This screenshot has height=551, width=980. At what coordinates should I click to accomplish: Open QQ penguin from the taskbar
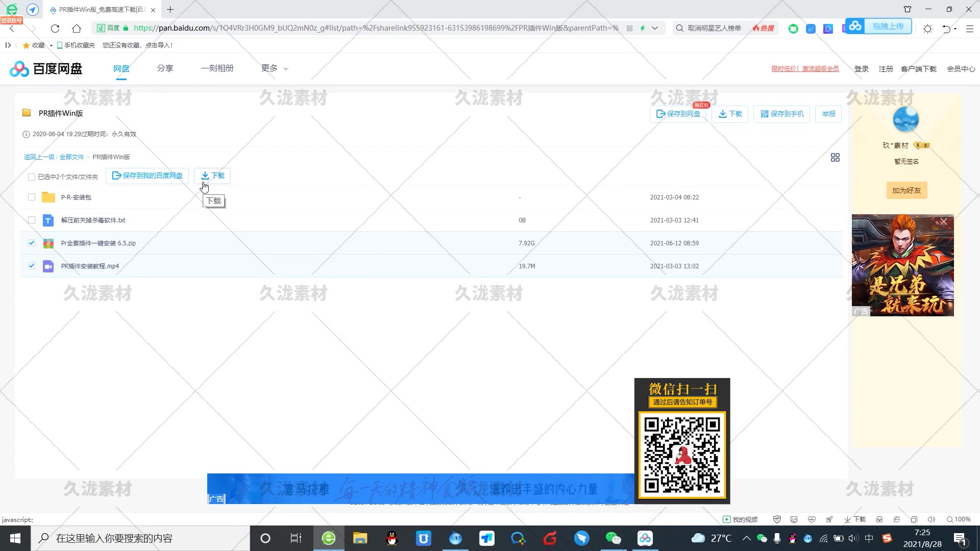click(x=392, y=538)
